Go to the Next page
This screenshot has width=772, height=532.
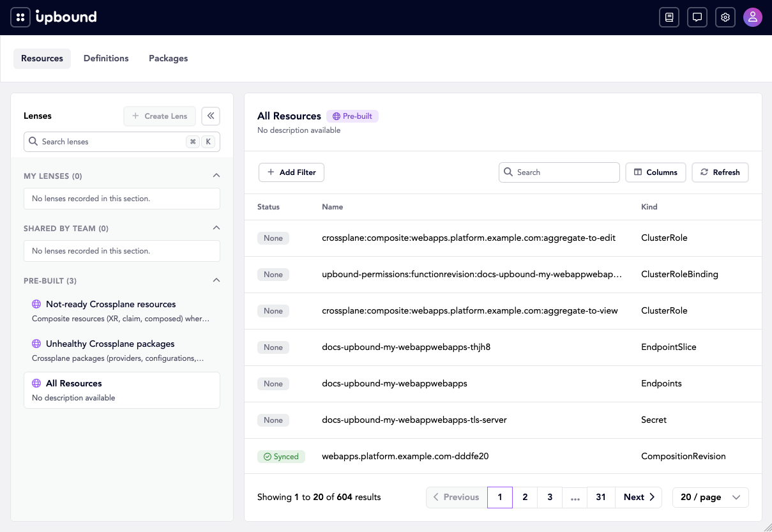[639, 498]
